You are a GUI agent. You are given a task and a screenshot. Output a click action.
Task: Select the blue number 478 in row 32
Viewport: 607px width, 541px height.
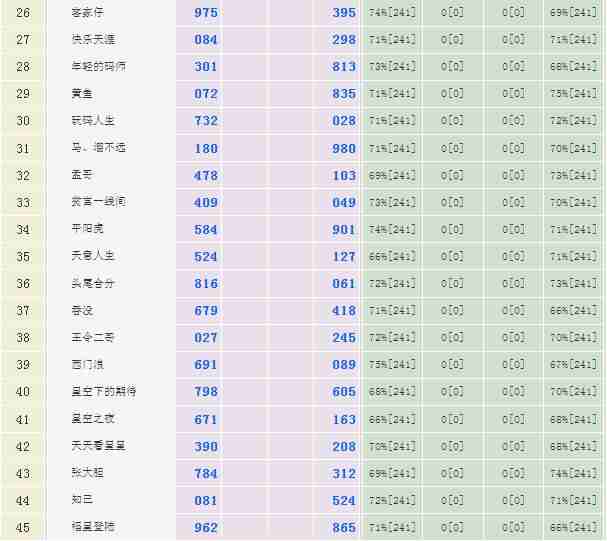coord(206,176)
